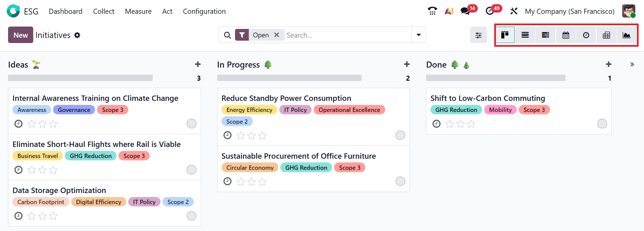Switch to the list view
Viewport: 644px width, 231px height.
(x=525, y=35)
